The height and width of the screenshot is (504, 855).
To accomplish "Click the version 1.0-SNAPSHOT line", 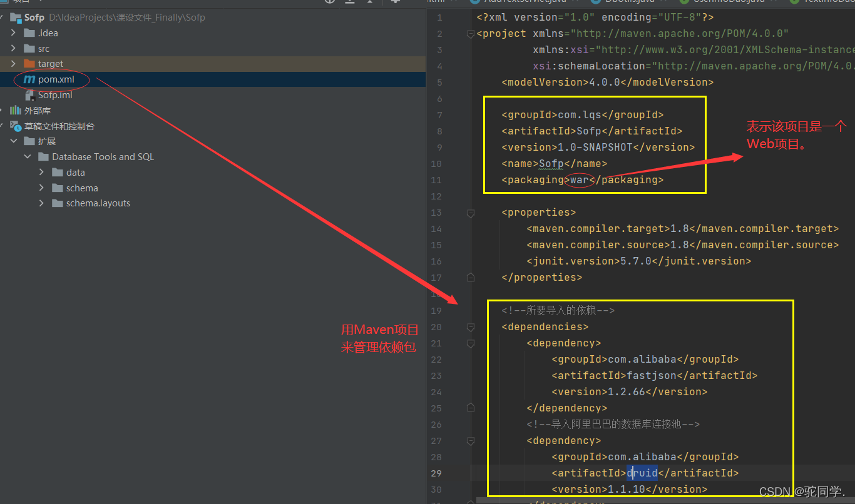I will point(598,147).
